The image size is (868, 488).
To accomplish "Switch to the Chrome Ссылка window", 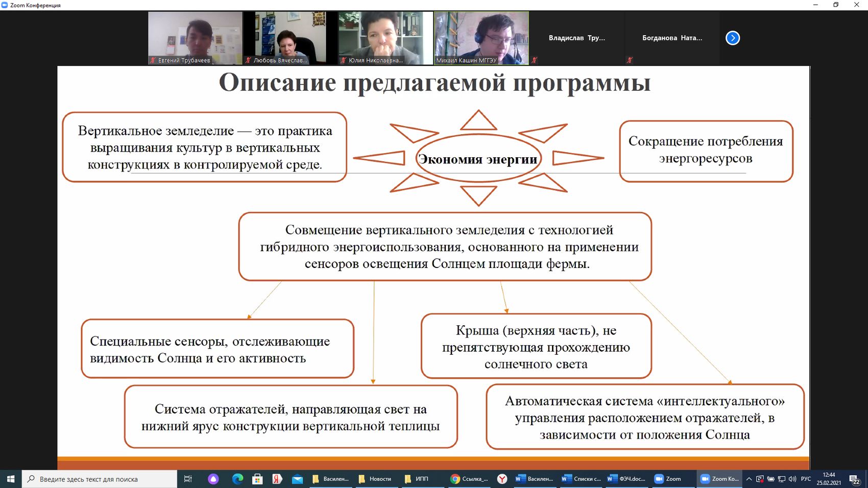I will point(469,479).
